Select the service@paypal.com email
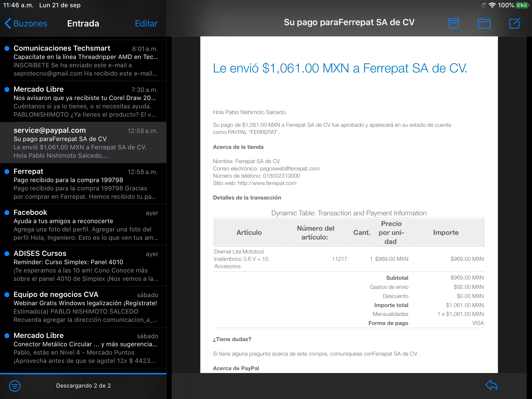Screen dimensions: 532x399 (x=83, y=143)
